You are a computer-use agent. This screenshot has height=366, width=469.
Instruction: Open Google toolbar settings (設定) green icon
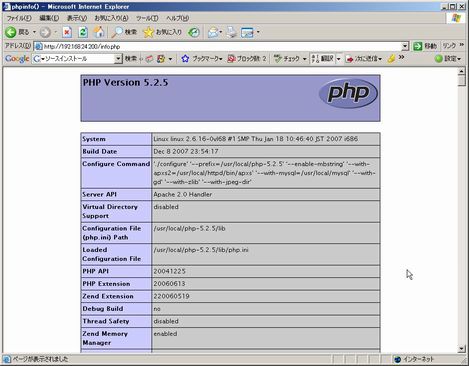[x=439, y=59]
